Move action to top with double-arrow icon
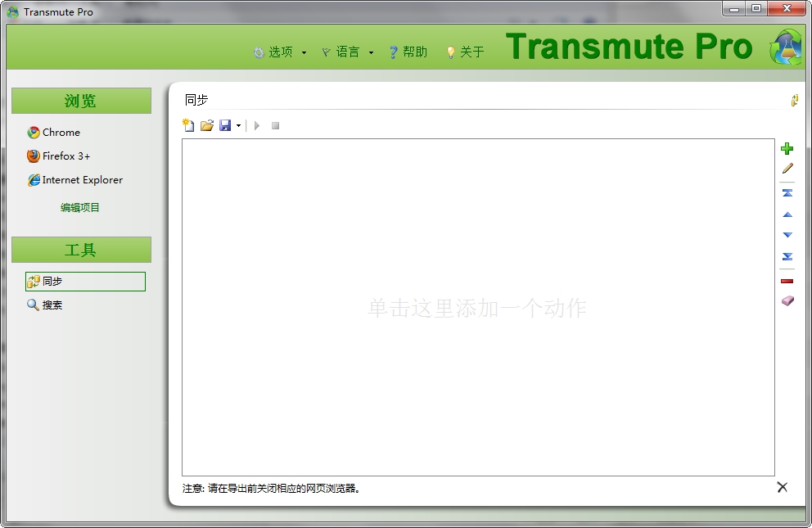 787,192
